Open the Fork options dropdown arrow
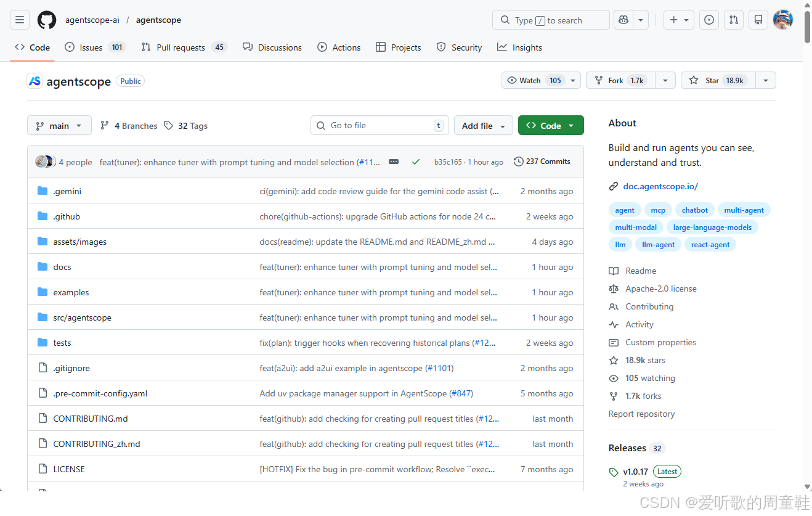Screen dimensions: 812x516 click(x=665, y=80)
